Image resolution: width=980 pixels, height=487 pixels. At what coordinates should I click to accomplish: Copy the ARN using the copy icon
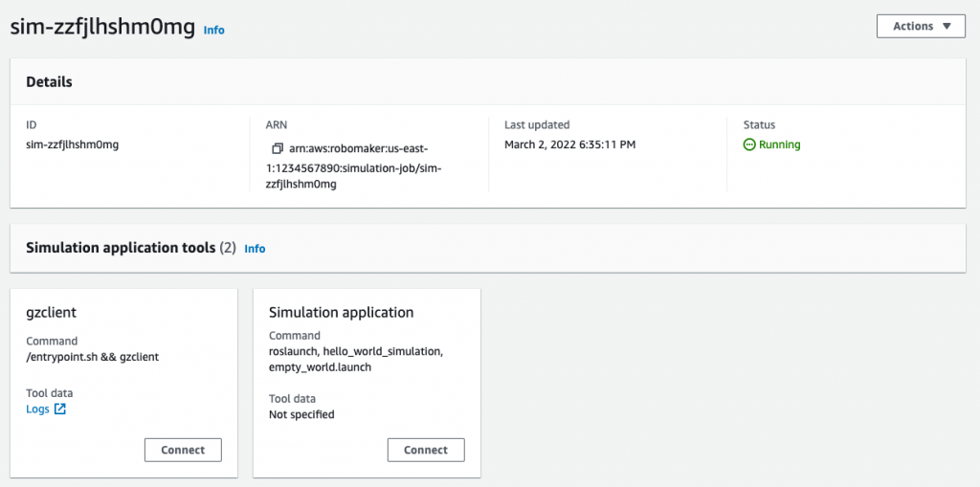click(x=278, y=149)
